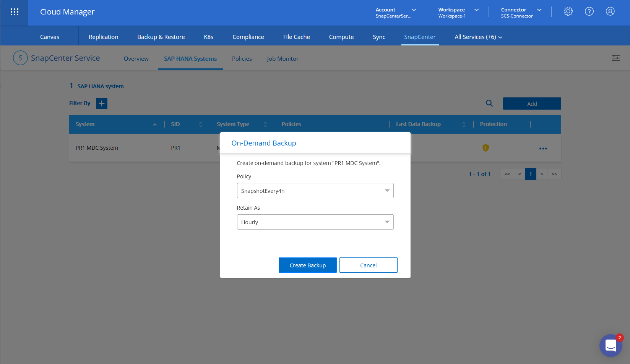Go to the Canvas tab
This screenshot has height=364, width=630.
(x=50, y=37)
